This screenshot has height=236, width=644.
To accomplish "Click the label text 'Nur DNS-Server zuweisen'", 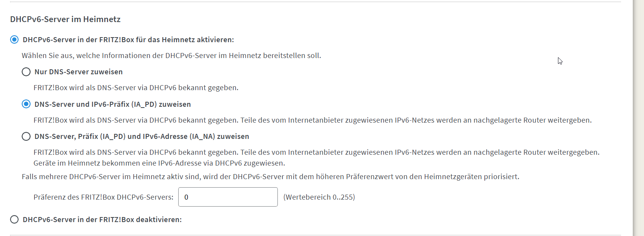I will [78, 72].
